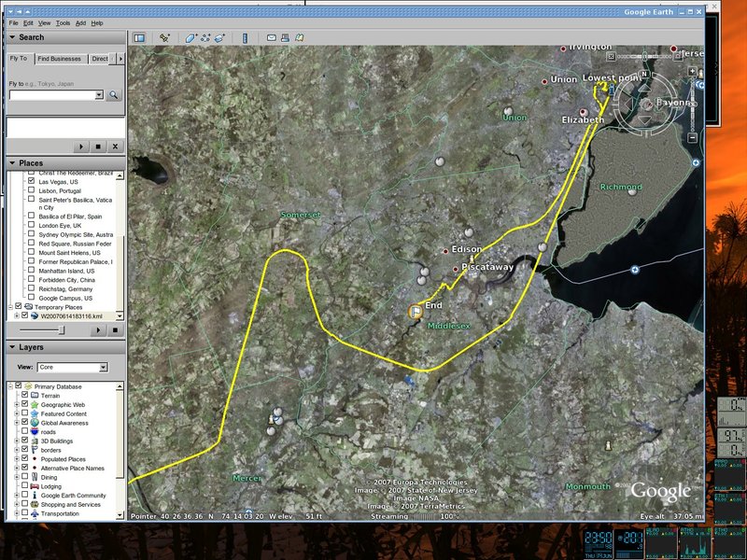This screenshot has width=747, height=560.
Task: Click the Transportation airplane icon
Action: (35, 513)
